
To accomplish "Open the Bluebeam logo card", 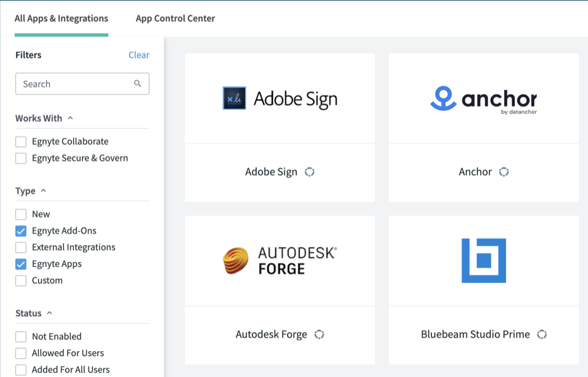I will tap(484, 261).
